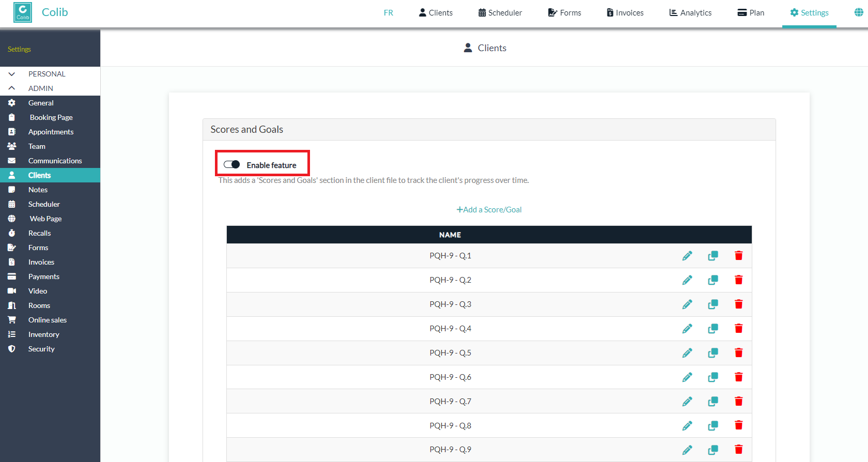Image resolution: width=868 pixels, height=462 pixels.
Task: Delete the PQH-9 - Q.6 score
Action: click(x=739, y=377)
